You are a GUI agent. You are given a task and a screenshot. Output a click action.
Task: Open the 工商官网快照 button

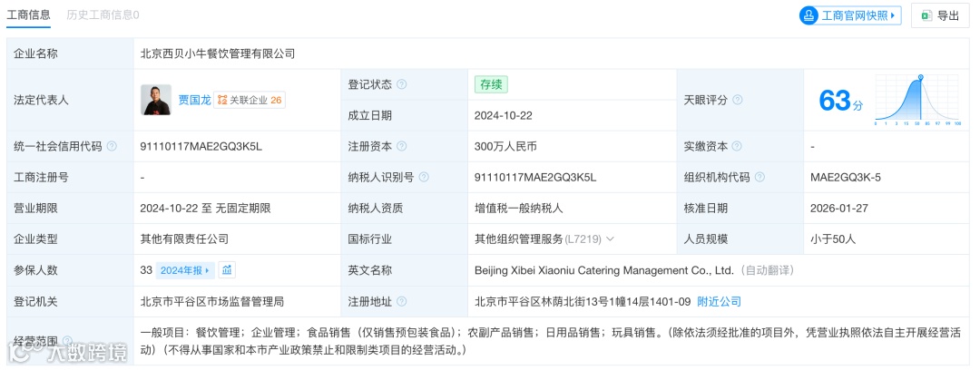tap(850, 15)
